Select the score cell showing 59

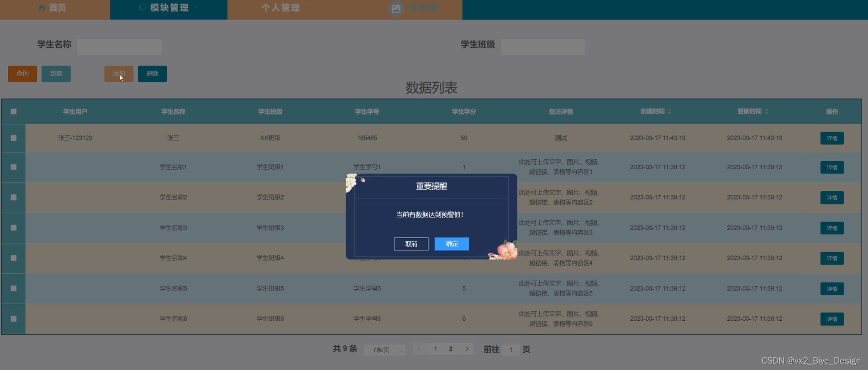point(464,138)
